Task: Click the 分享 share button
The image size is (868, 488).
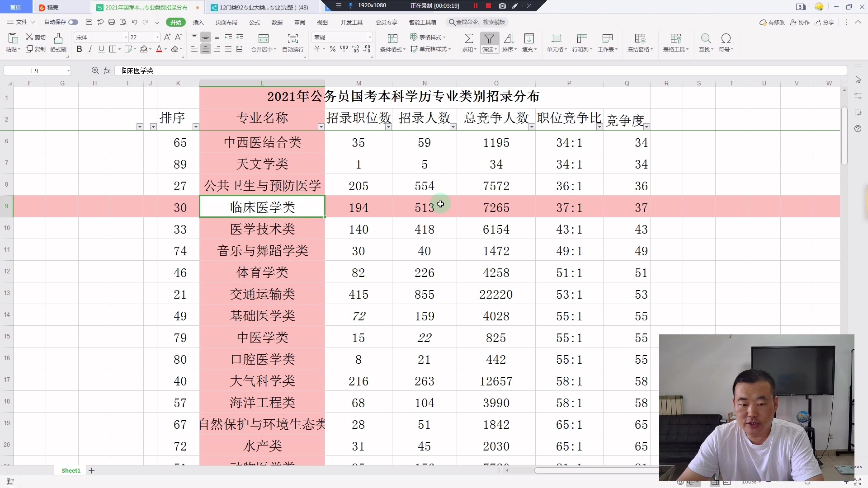Action: click(824, 22)
